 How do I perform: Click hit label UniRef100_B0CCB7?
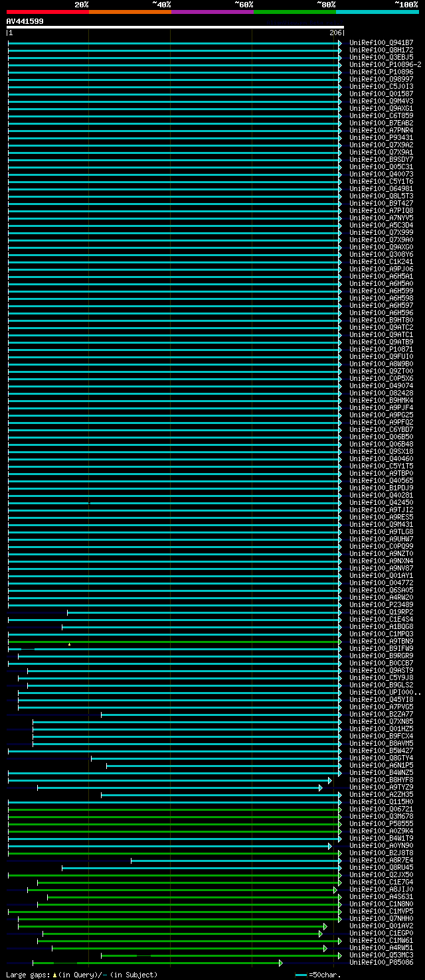381,663
